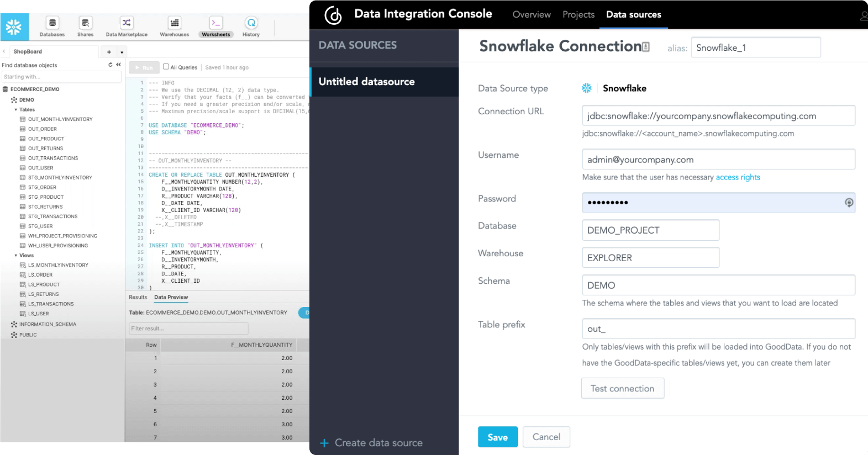The image size is (868, 455).
Task: Collapse the Tables tree node
Action: pyautogui.click(x=15, y=109)
